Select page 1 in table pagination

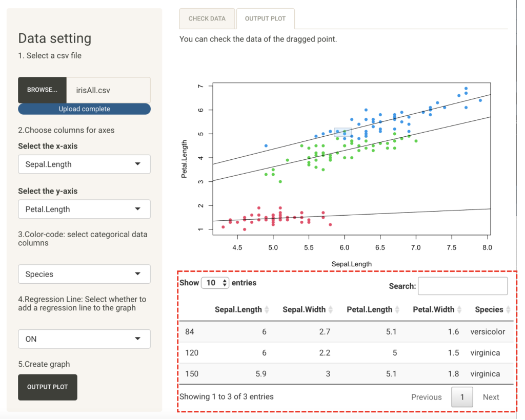point(462,397)
